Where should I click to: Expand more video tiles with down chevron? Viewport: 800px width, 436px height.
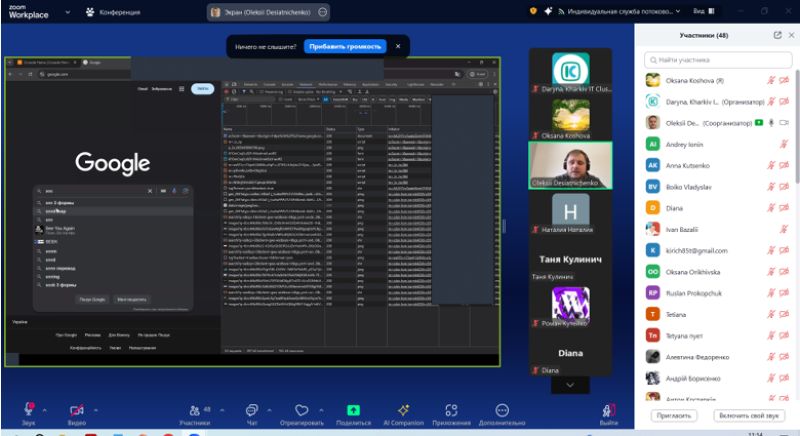[570, 384]
